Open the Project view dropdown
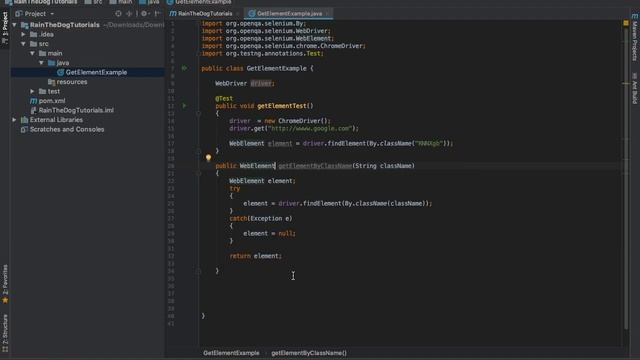This screenshot has width=640, height=360. 35,13
